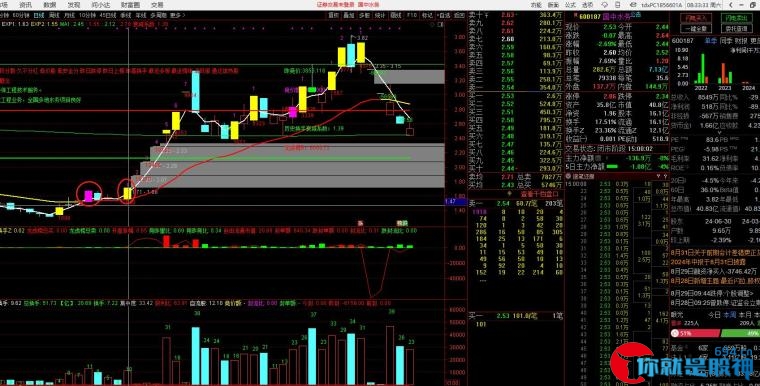Open the filter dropdown on tick-detail header
The width and height of the screenshot is (760, 386).
(659, 177)
